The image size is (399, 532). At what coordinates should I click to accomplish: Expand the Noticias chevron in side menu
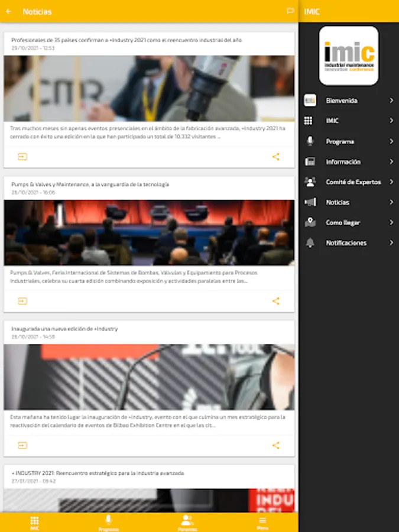(x=391, y=202)
